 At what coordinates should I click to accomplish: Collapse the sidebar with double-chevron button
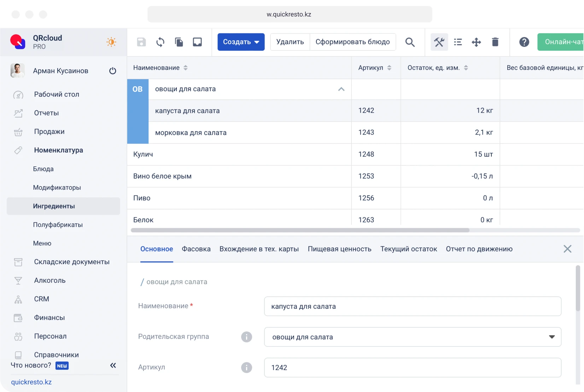pos(113,366)
